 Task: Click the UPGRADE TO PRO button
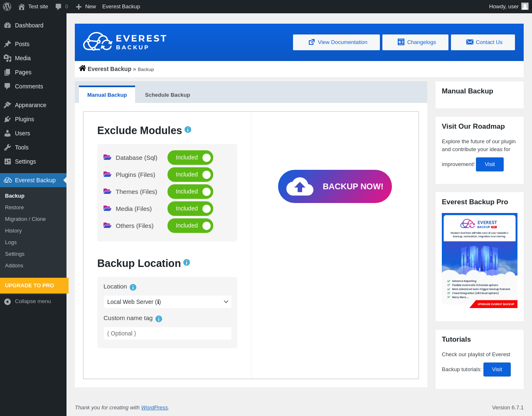click(34, 286)
